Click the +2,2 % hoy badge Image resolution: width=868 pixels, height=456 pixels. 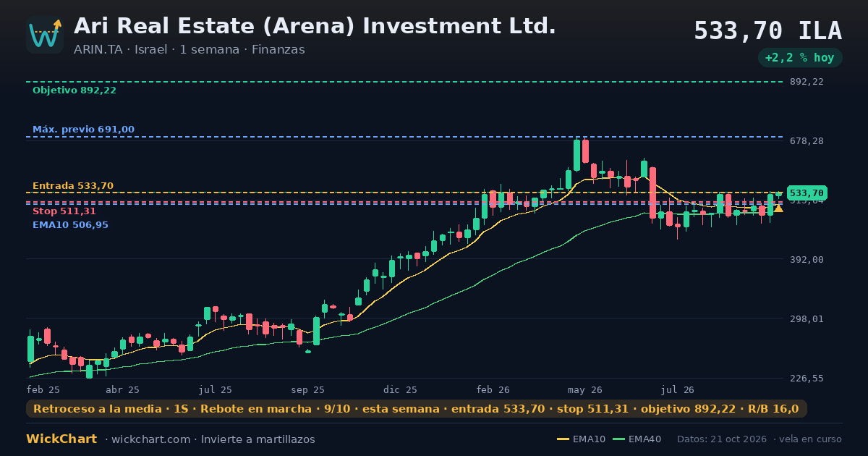click(799, 58)
